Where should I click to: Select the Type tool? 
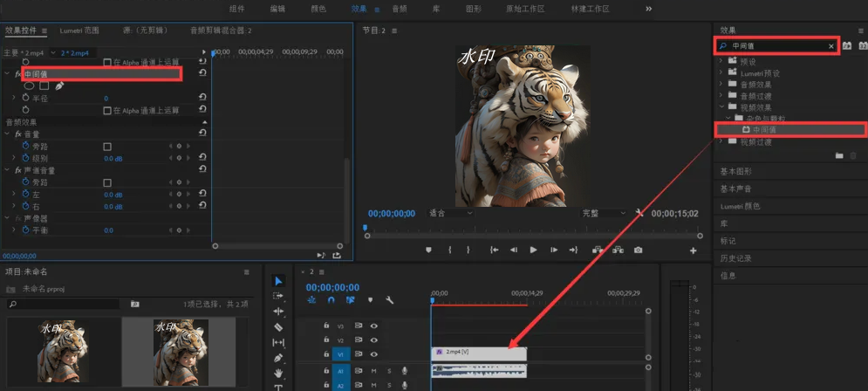[x=278, y=388]
